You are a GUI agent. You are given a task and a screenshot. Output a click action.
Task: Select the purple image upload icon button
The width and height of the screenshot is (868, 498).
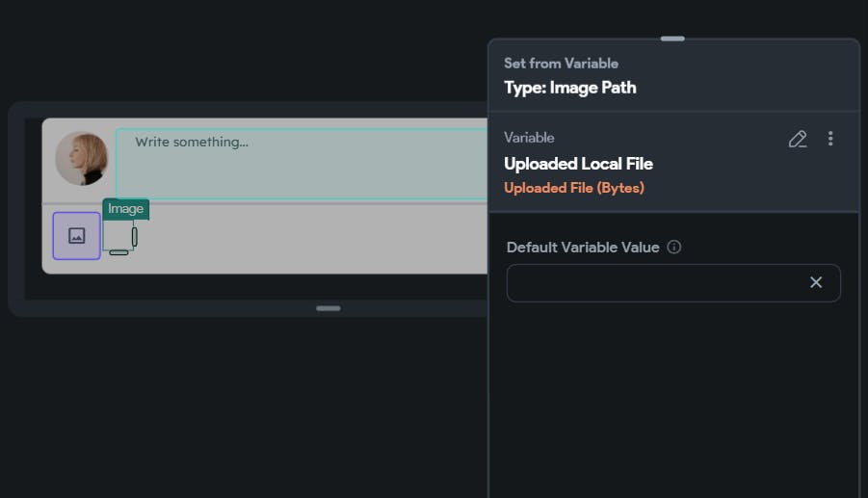point(76,236)
